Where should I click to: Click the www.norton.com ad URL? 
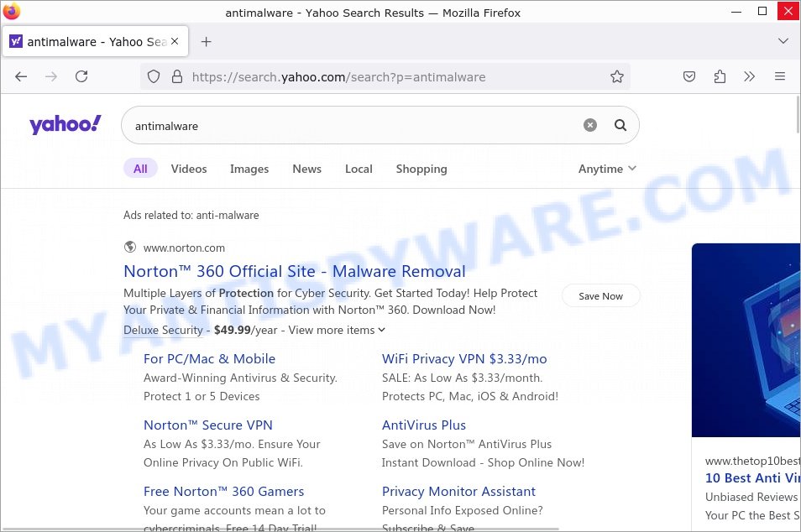click(184, 248)
